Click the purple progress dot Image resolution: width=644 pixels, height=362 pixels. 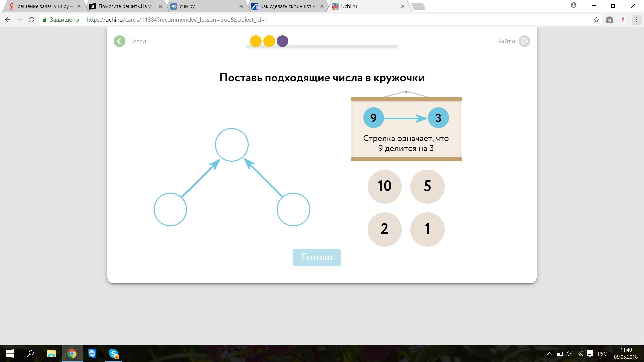click(282, 41)
